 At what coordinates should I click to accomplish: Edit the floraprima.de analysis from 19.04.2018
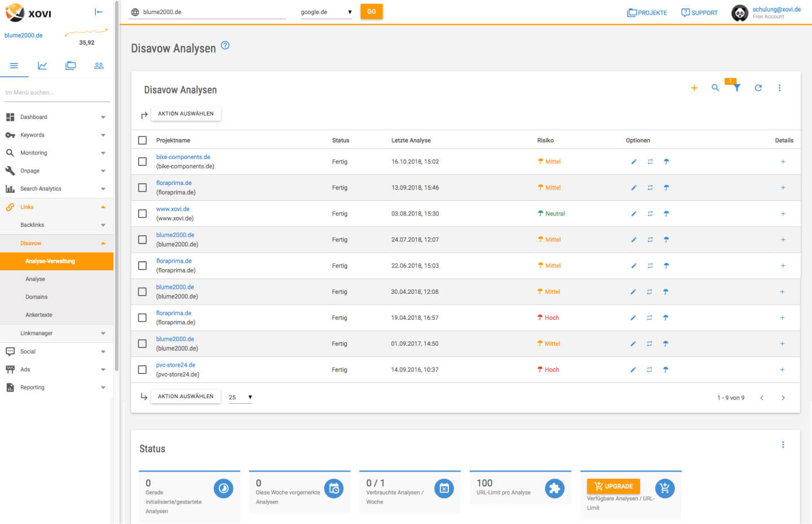[633, 318]
